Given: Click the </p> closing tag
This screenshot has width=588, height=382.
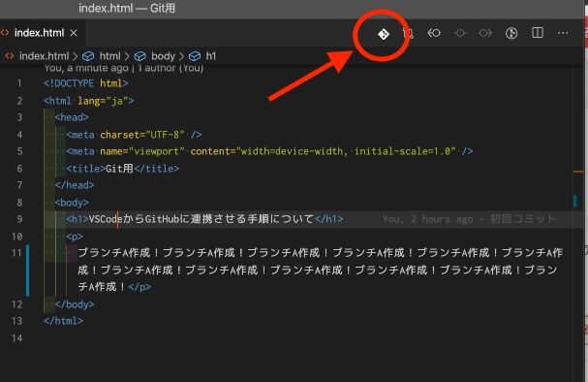Looking at the screenshot, I should pos(139,287).
